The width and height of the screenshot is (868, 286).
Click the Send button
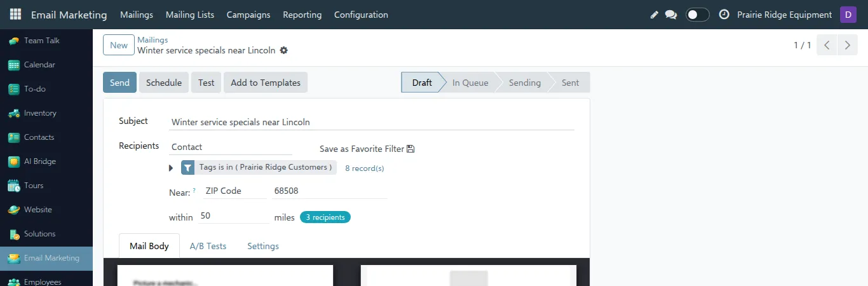click(119, 83)
